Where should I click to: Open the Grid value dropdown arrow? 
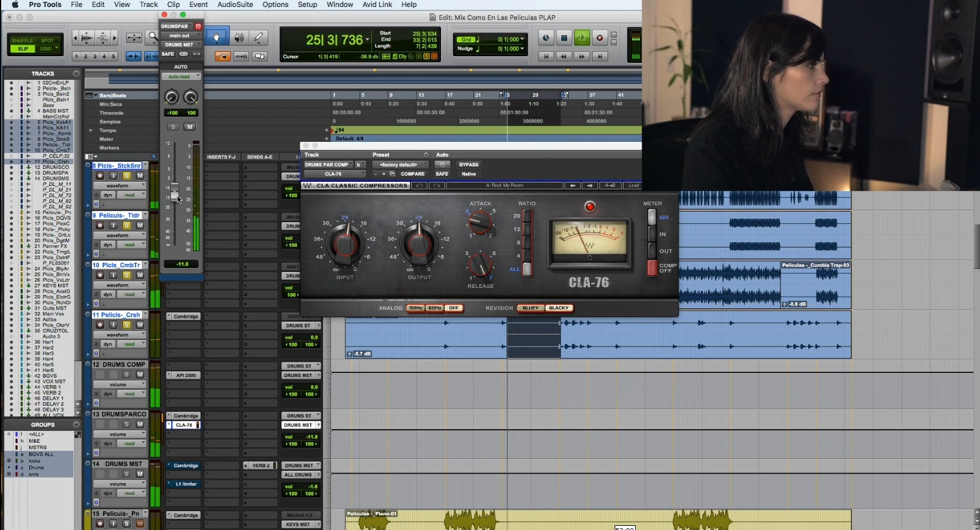(x=523, y=39)
